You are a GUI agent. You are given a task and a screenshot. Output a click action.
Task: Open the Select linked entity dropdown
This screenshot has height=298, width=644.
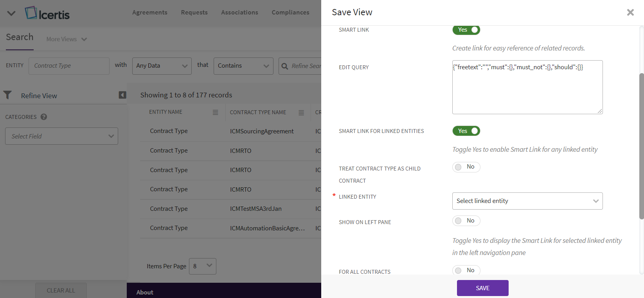tap(527, 201)
